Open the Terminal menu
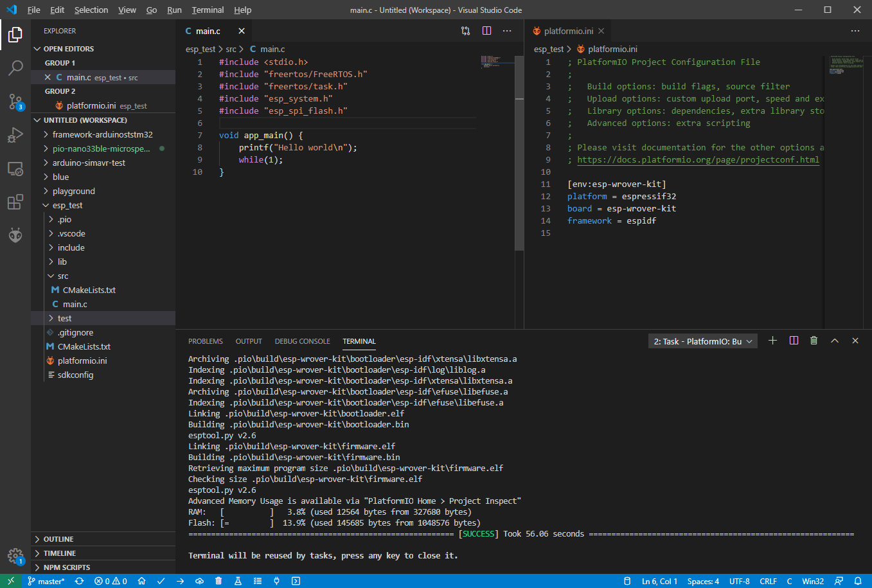This screenshot has width=872, height=588. pos(208,10)
